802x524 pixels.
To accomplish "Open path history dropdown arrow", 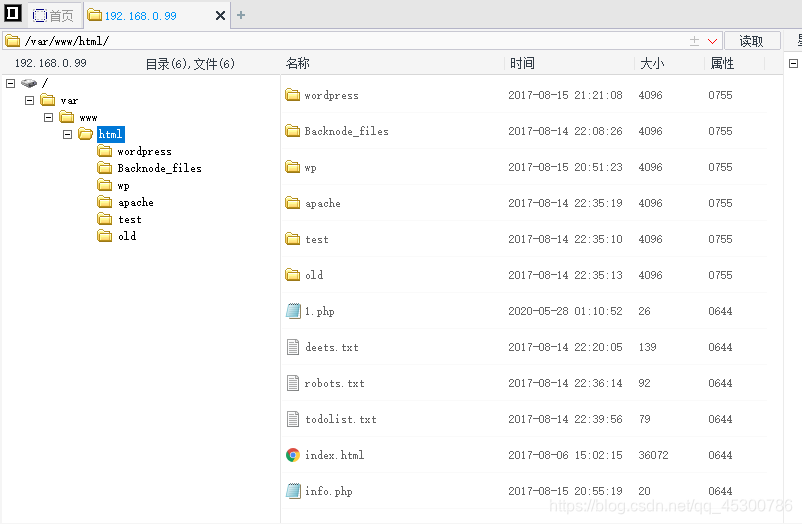I will 712,41.
